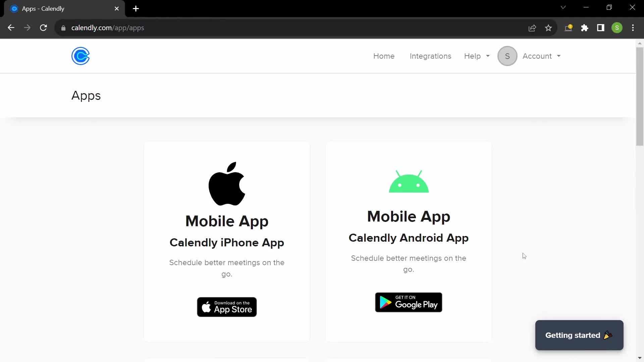Expand the Help dropdown menu
644x362 pixels.
pos(477,56)
